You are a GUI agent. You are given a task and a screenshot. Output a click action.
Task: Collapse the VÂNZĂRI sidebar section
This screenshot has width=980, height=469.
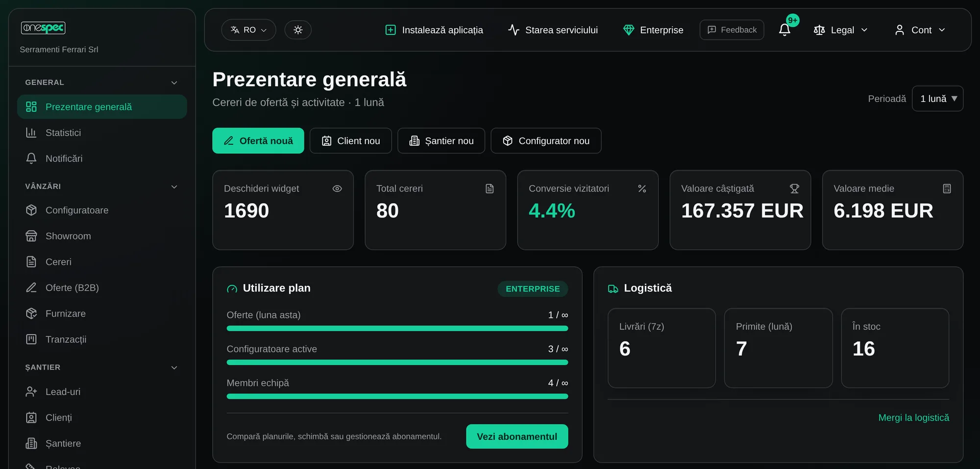coord(102,187)
